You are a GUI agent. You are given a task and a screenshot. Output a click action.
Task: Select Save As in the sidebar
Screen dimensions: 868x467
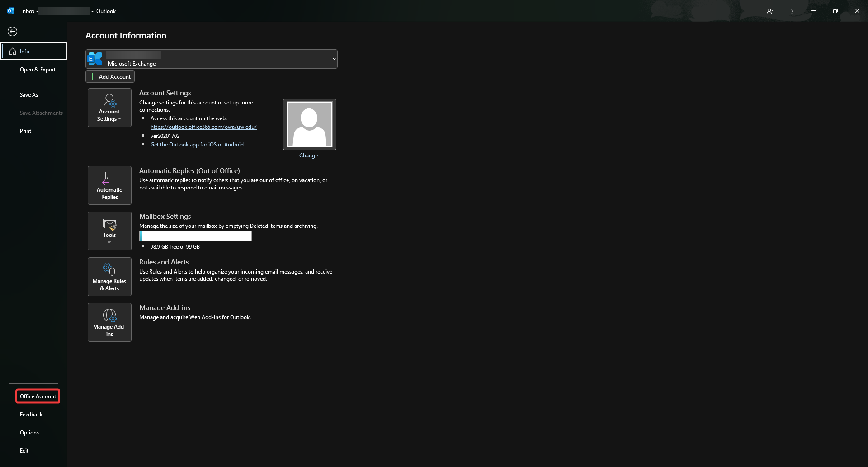click(x=29, y=95)
